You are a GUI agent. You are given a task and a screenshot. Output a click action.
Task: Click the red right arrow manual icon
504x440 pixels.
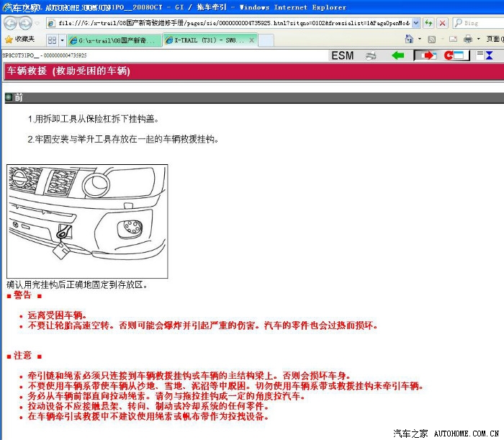point(427,55)
